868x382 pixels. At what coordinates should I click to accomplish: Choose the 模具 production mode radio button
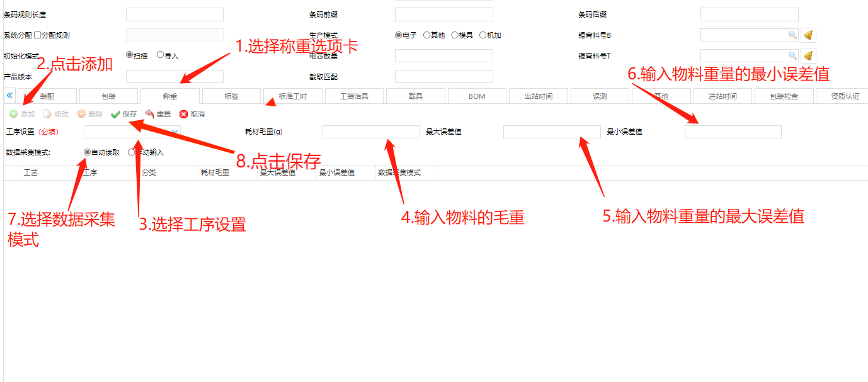[455, 35]
